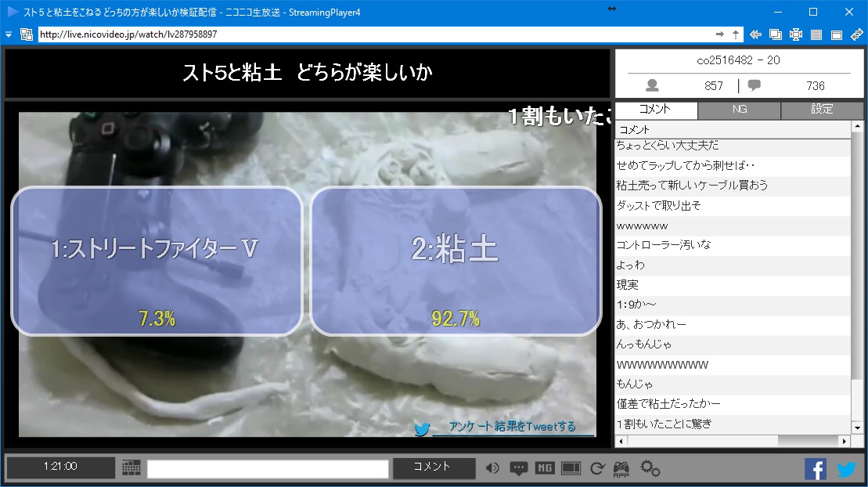Open the game controller APP icon
Viewport: 868px width, 487px height.
click(621, 468)
